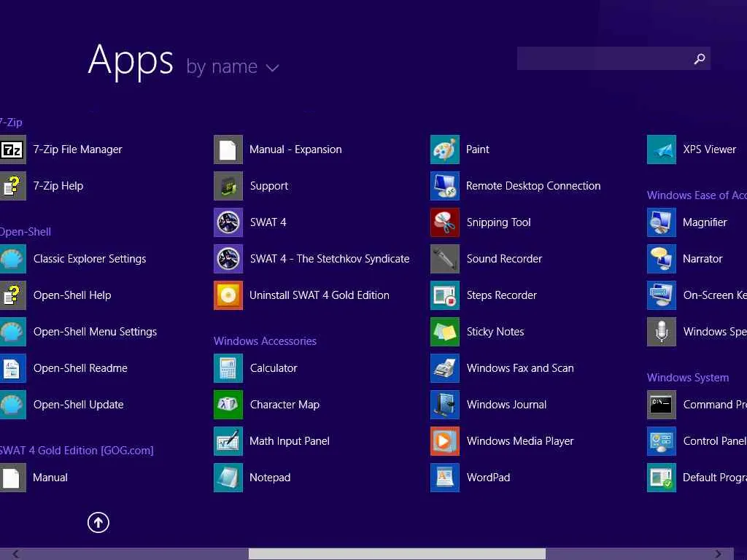Select the Windows Accessories group header
Viewport: 747px width, 560px height.
tap(265, 341)
